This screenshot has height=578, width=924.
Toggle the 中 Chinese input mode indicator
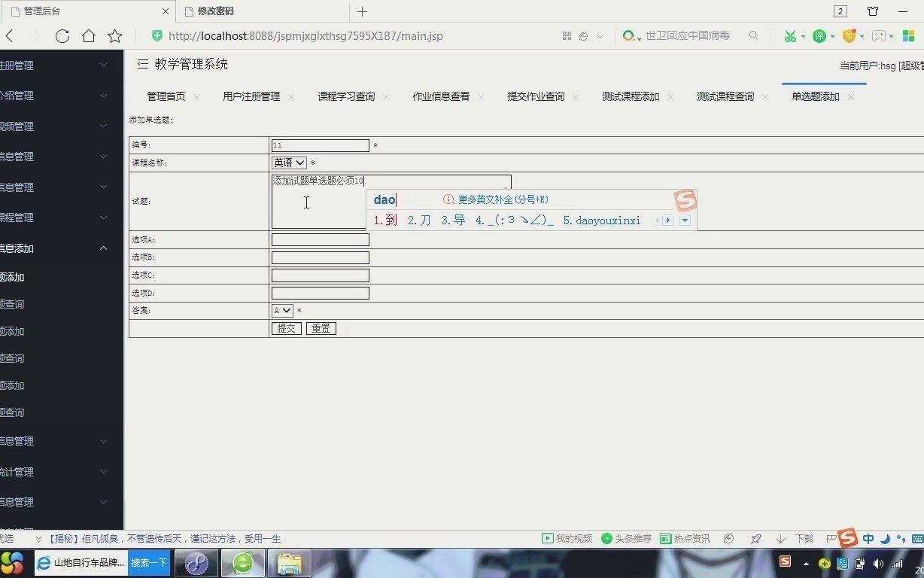point(869,539)
